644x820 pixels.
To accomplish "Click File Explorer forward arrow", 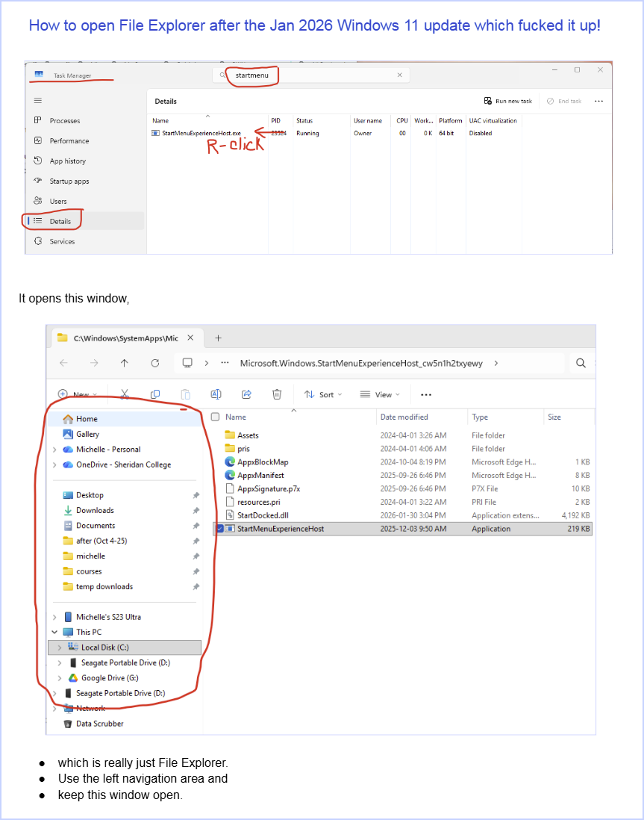I will (x=94, y=363).
